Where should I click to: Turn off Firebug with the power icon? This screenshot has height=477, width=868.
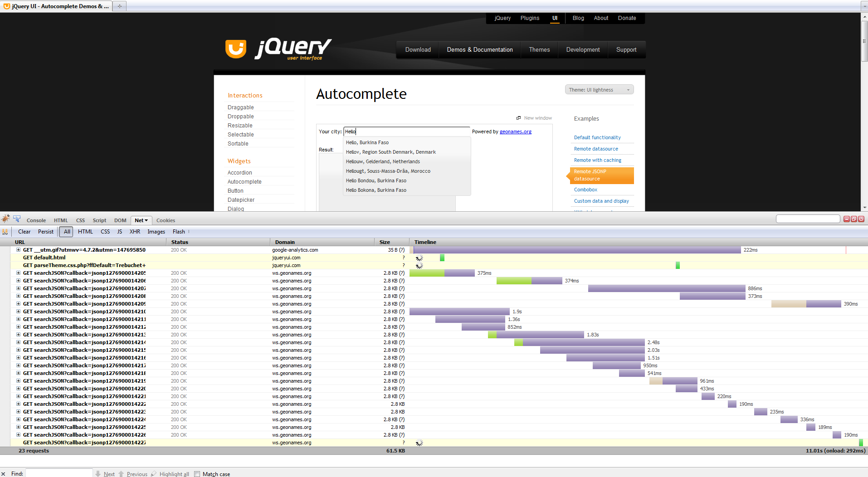coord(861,219)
